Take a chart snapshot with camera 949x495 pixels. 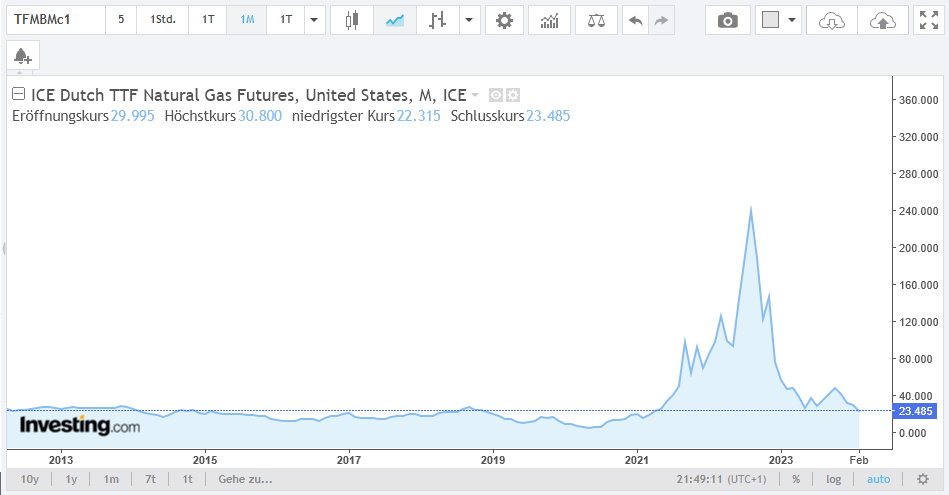click(728, 20)
